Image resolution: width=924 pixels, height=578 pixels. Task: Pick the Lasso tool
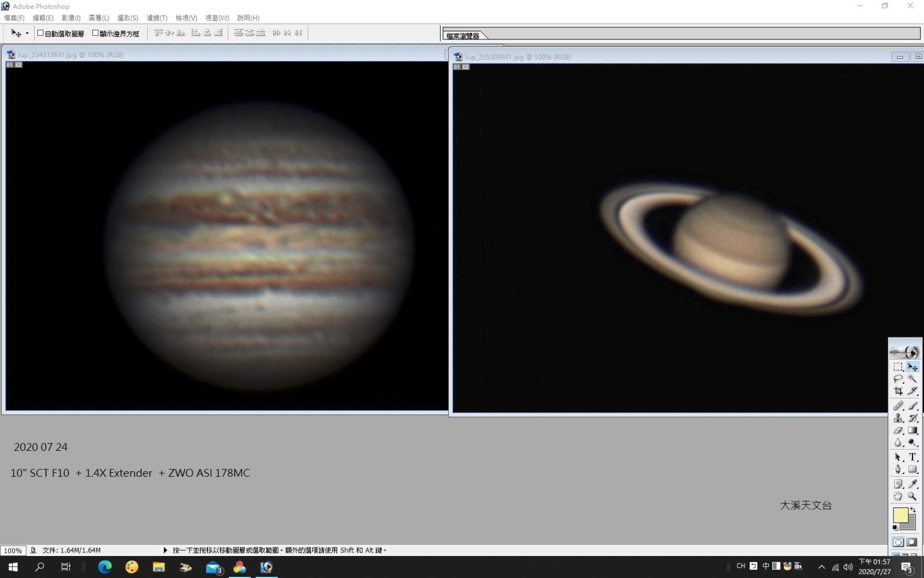tap(898, 379)
